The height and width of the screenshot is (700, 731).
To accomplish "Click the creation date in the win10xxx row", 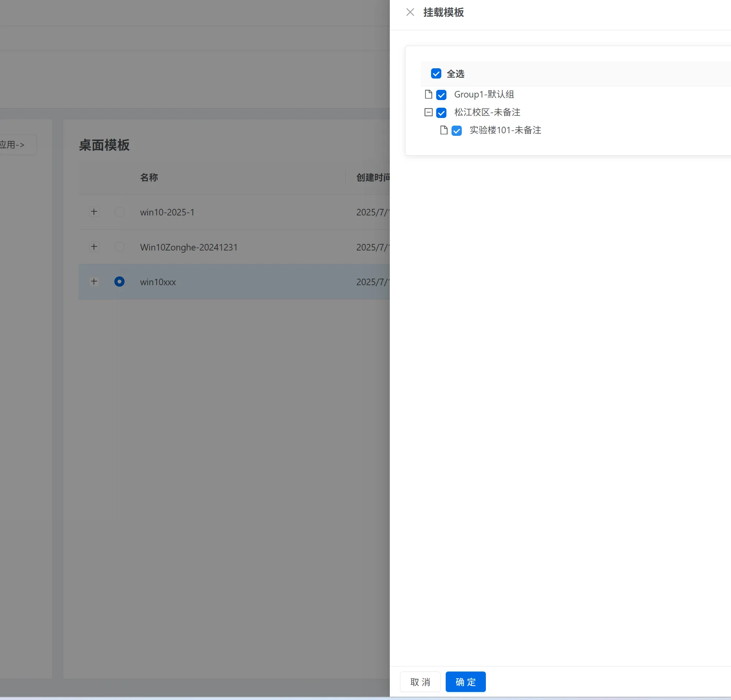I will point(373,282).
